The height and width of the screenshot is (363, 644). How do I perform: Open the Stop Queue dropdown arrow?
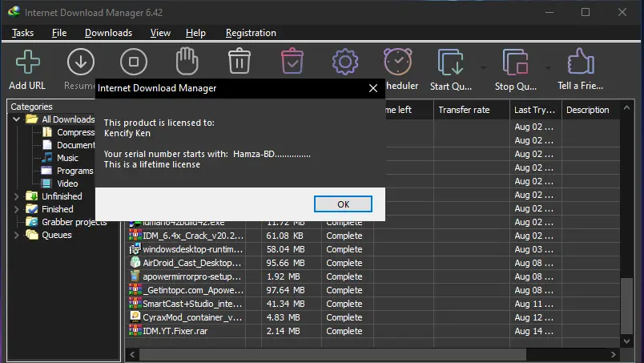(549, 67)
